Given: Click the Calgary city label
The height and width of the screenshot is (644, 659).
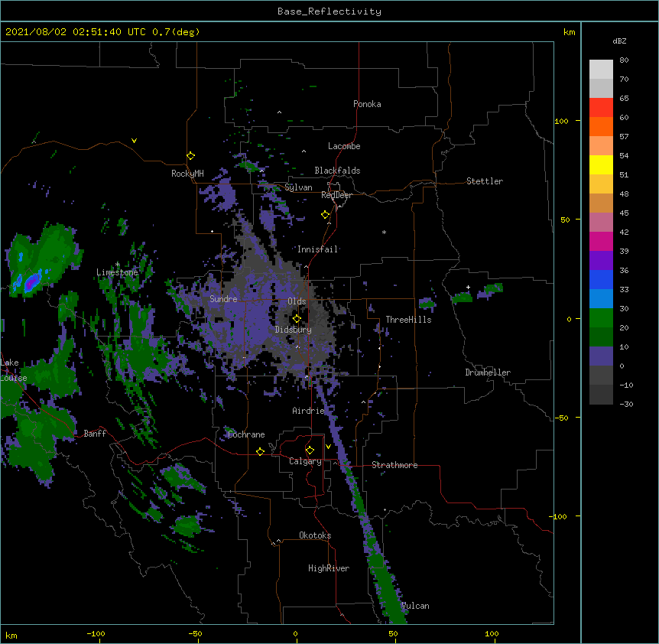Looking at the screenshot, I should pyautogui.click(x=305, y=461).
